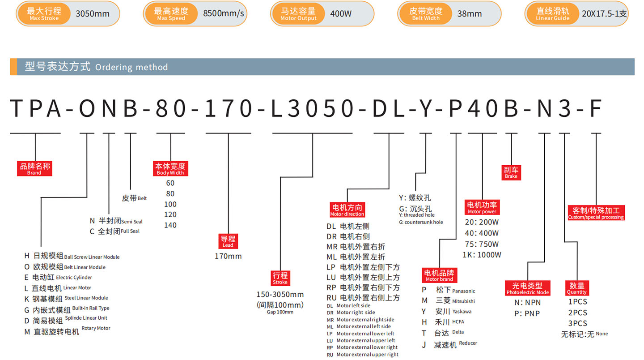Select the N: NPN photoelectric option

[x=528, y=303]
